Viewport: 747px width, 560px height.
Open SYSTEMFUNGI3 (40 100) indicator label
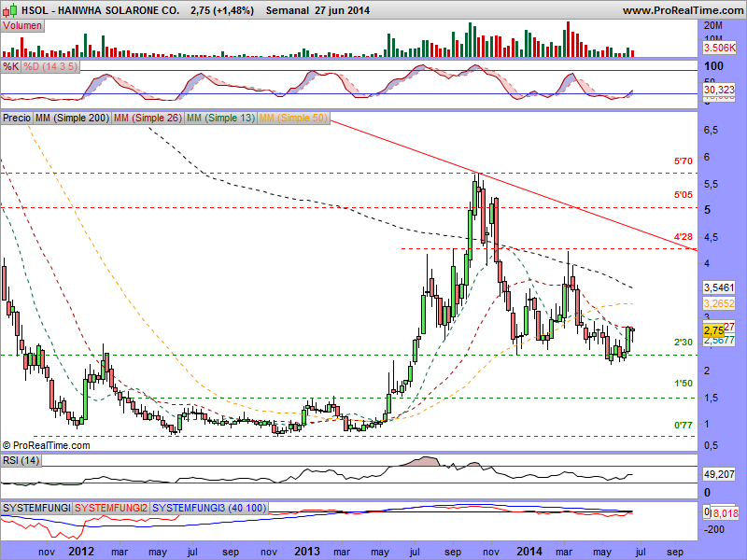(208, 508)
